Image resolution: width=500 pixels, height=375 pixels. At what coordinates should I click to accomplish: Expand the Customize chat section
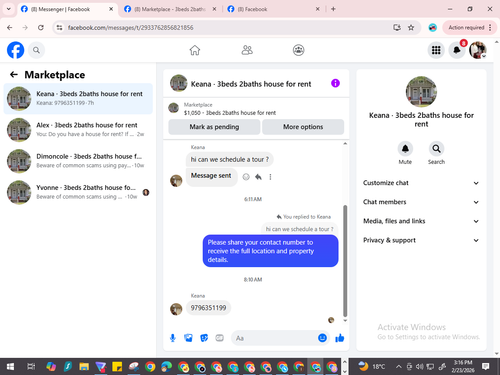click(x=421, y=183)
